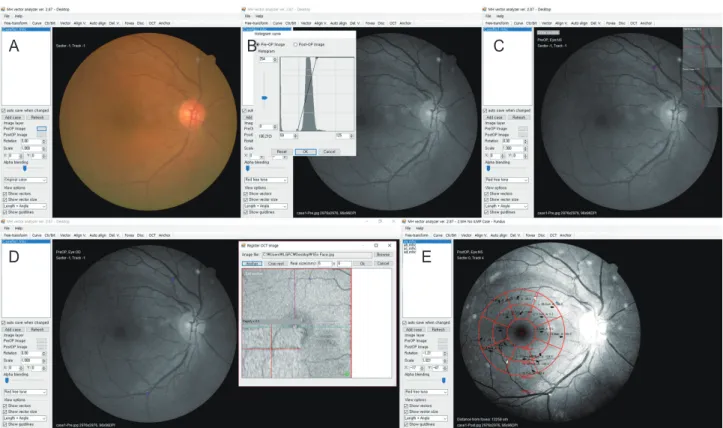Open Red free tone dropdown in panel B

pyautogui.click(x=266, y=180)
